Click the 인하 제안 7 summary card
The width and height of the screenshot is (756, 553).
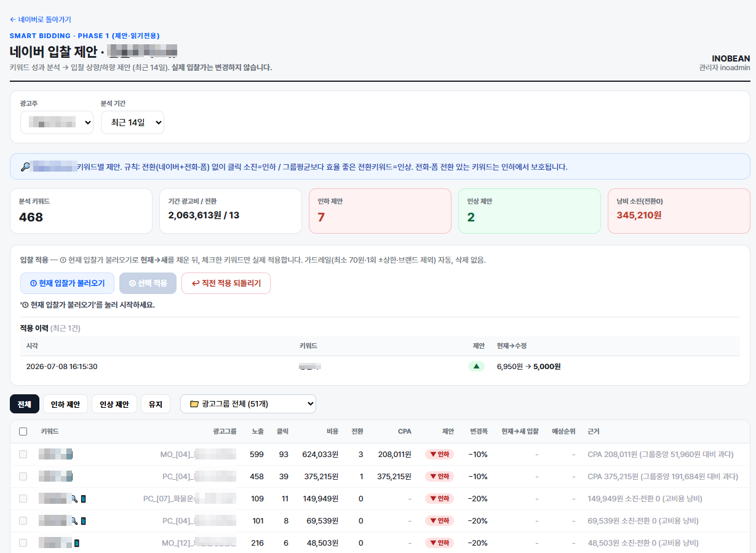(x=380, y=211)
